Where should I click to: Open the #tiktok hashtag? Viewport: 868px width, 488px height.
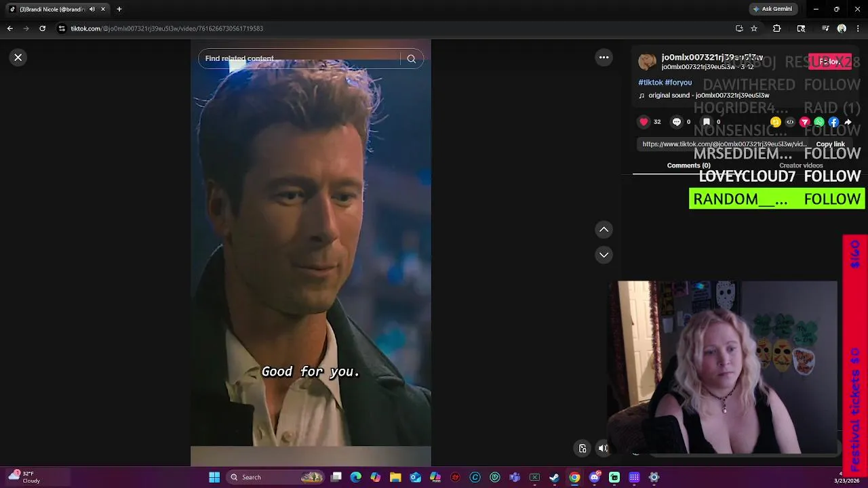(x=650, y=83)
